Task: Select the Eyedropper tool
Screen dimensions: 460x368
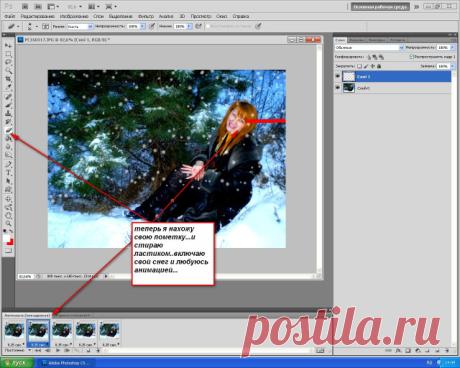Action: pyautogui.click(x=8, y=88)
